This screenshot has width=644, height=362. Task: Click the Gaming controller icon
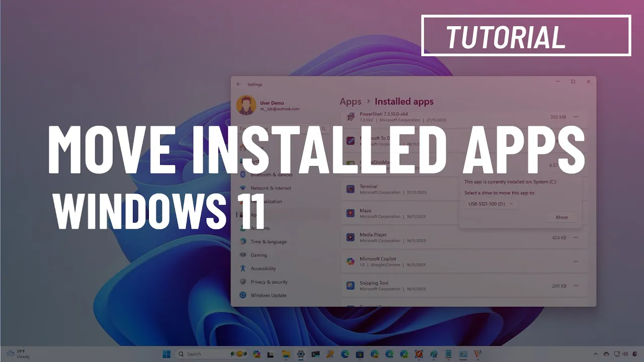[243, 255]
